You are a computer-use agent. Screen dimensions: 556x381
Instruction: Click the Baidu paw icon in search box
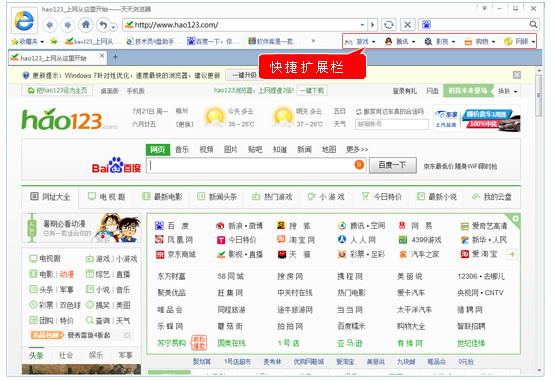point(426,24)
